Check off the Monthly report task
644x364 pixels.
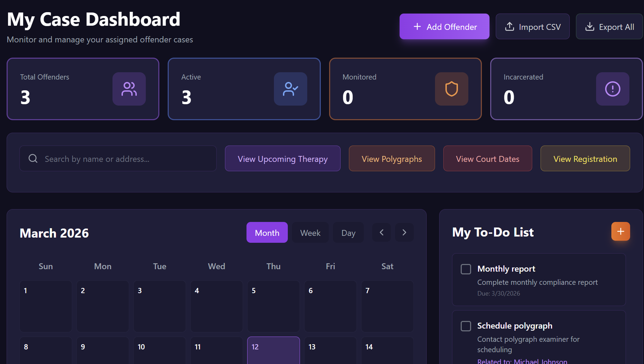click(466, 269)
